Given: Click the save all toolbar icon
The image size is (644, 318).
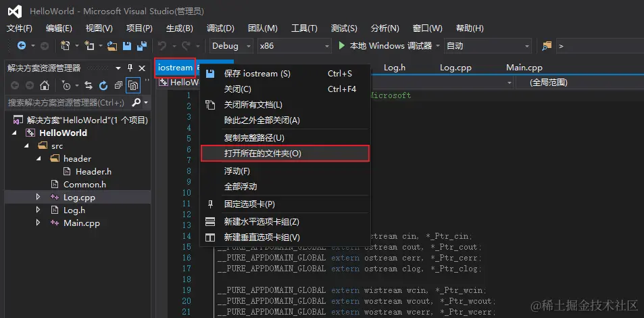Looking at the screenshot, I should pos(142,46).
